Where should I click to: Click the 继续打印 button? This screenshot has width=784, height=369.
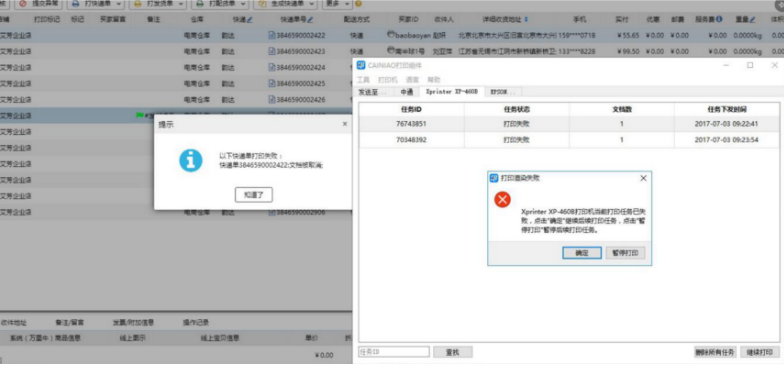(x=760, y=352)
